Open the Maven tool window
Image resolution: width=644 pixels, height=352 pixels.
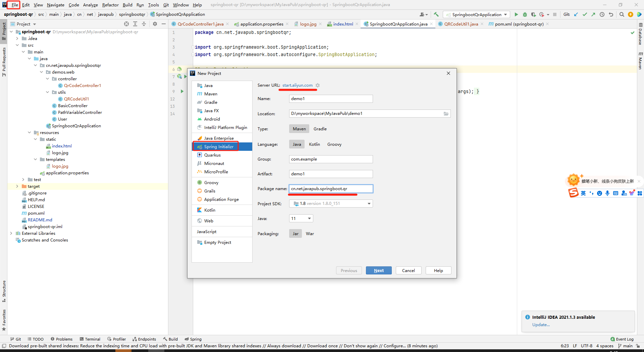640,61
